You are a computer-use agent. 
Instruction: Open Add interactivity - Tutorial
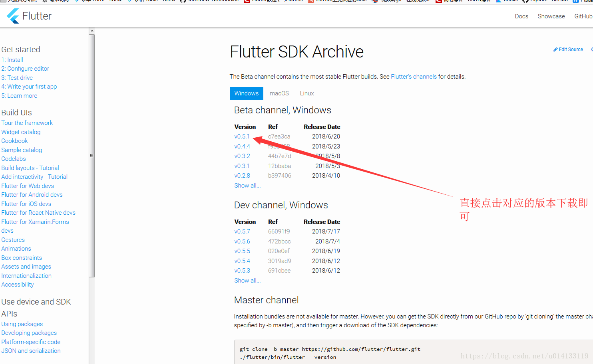(x=34, y=177)
